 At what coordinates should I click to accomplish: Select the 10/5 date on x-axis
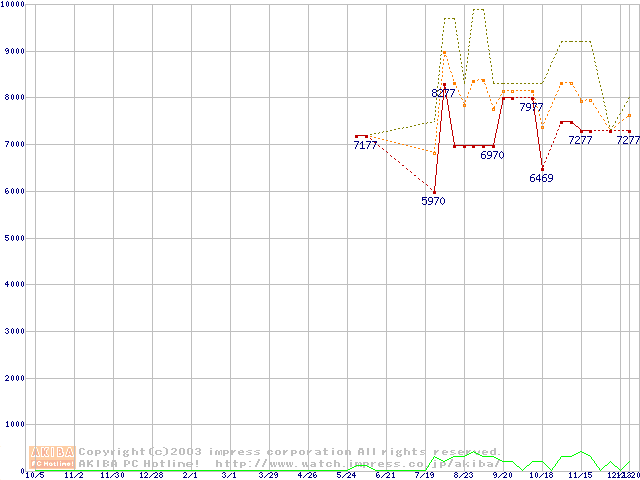[34, 475]
